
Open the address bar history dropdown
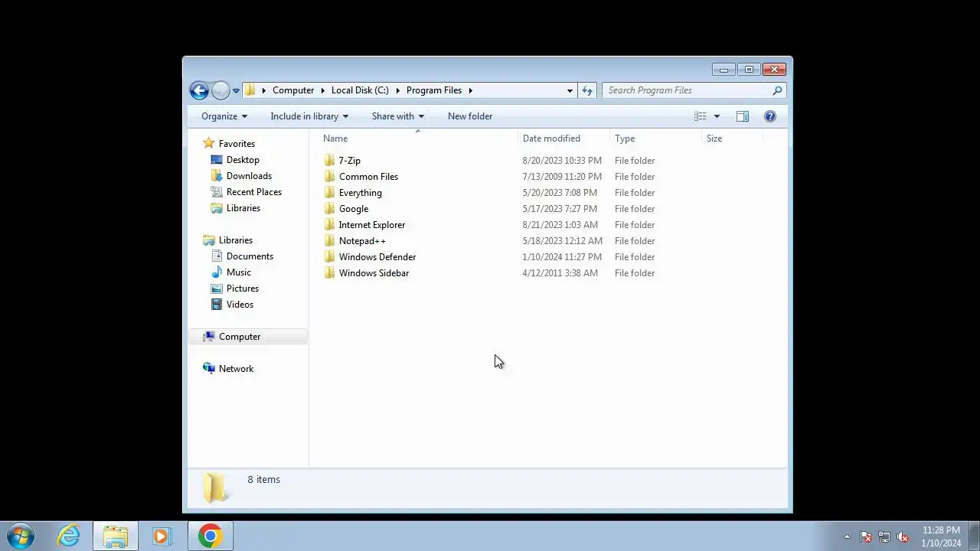coord(570,90)
